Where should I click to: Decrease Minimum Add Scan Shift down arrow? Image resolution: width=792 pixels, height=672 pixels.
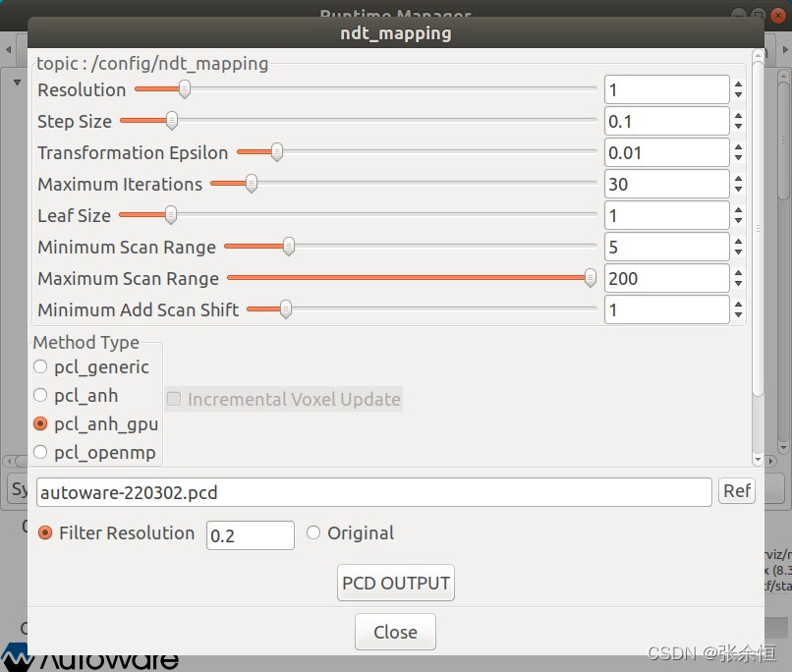739,314
